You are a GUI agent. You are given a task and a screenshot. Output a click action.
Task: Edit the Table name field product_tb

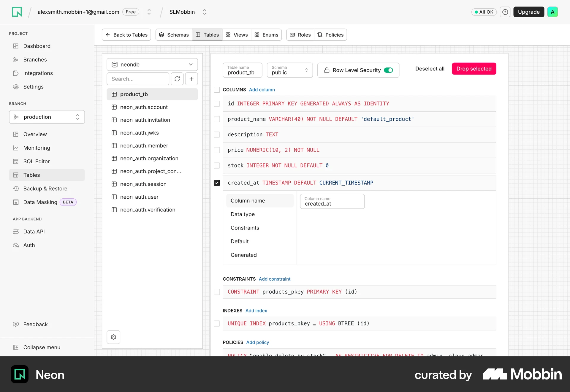point(243,70)
